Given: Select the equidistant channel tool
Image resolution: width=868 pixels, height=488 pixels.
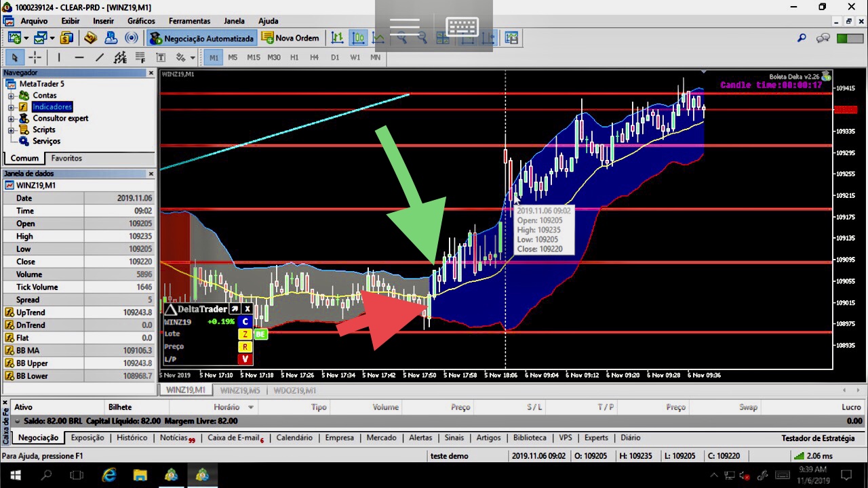Looking at the screenshot, I should point(120,58).
